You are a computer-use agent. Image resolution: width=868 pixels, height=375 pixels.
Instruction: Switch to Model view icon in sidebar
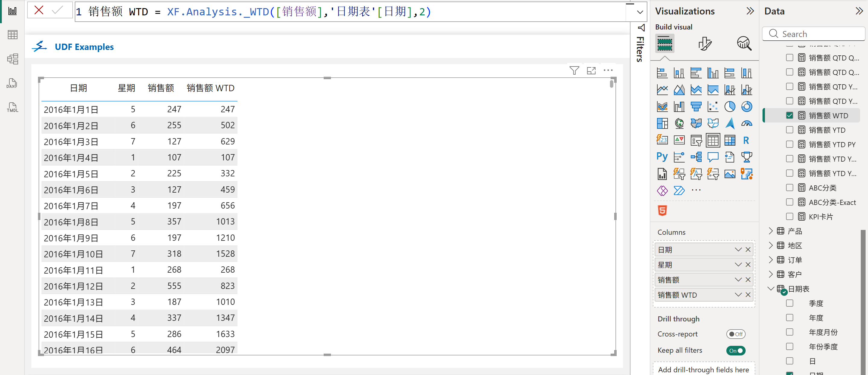point(12,59)
